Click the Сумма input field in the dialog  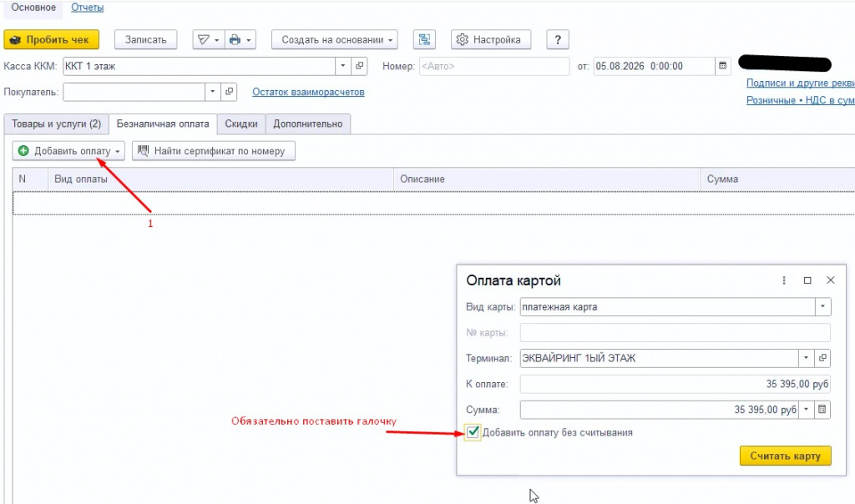point(660,410)
